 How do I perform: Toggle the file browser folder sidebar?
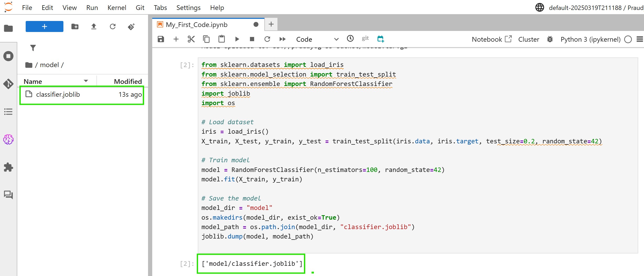tap(8, 28)
